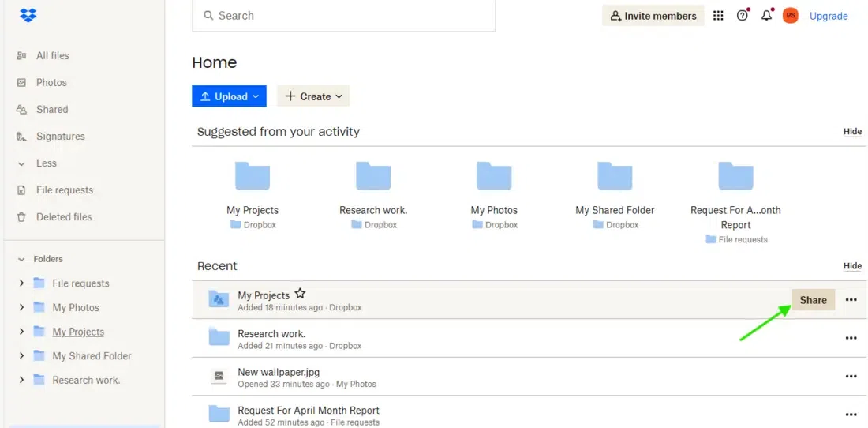Open more options for New wallpaper.jpg
The width and height of the screenshot is (868, 428).
(851, 377)
